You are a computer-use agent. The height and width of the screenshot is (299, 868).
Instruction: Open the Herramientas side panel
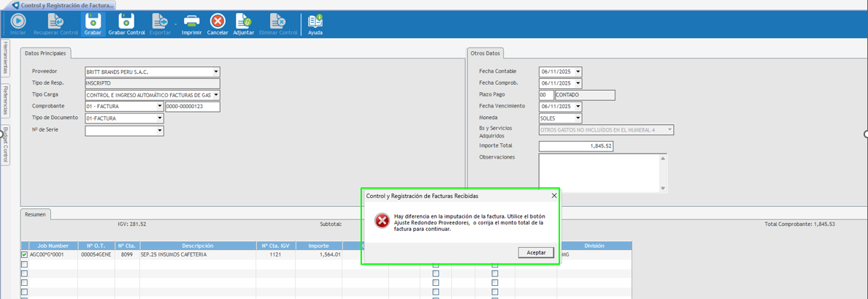(5, 58)
